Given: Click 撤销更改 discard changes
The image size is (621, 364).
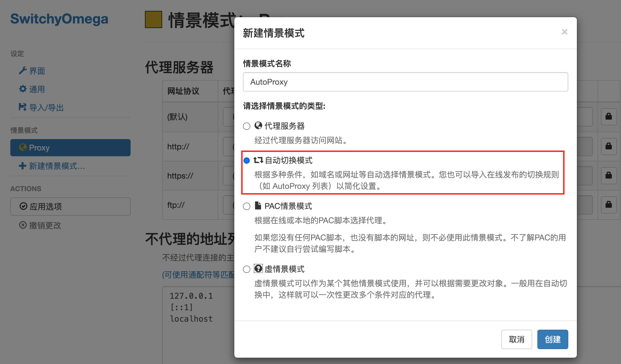Looking at the screenshot, I should [x=45, y=225].
